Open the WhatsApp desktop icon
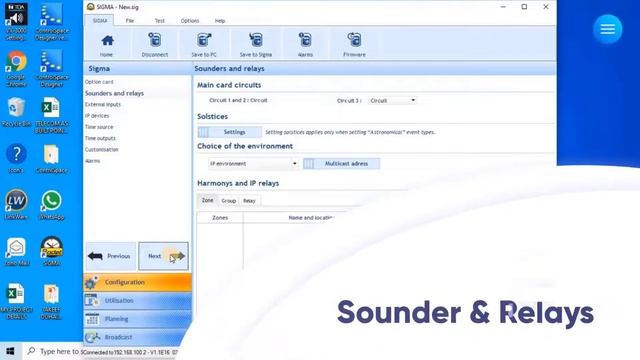Image resolution: width=640 pixels, height=360 pixels. (x=51, y=205)
